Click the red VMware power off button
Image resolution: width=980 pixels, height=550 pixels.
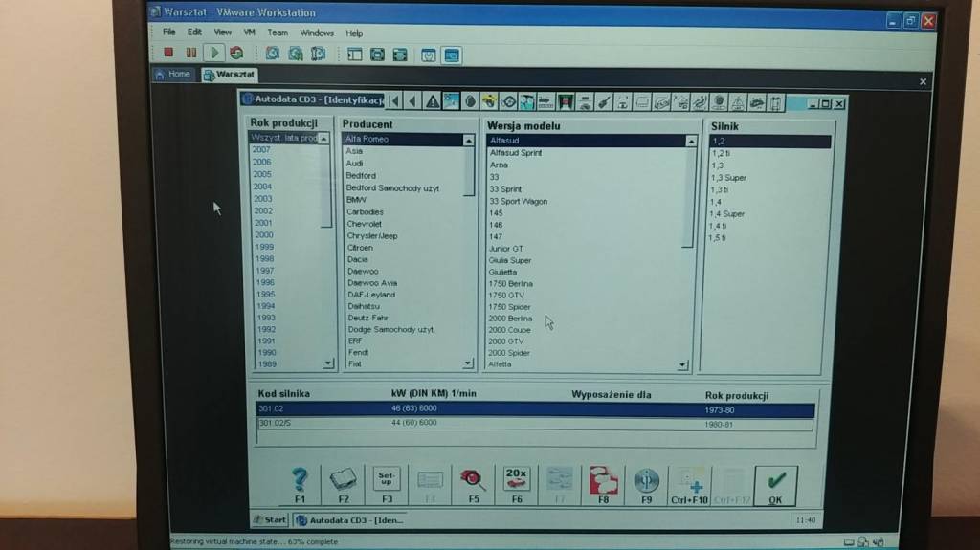[x=168, y=54]
